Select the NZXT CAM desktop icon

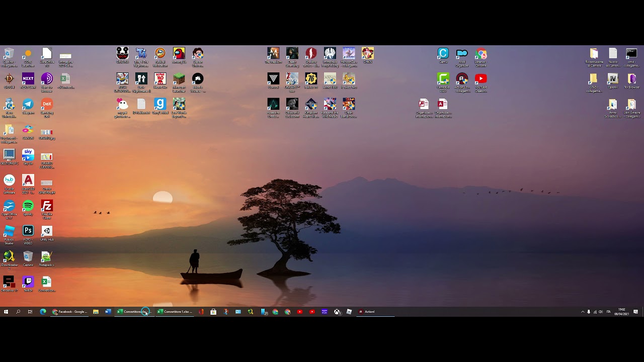coord(28,81)
